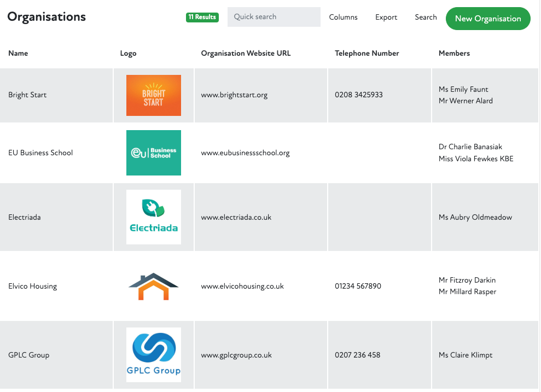Screen dimensions: 541x392
Task: Open the EU Business School organisation
Action: [40, 153]
